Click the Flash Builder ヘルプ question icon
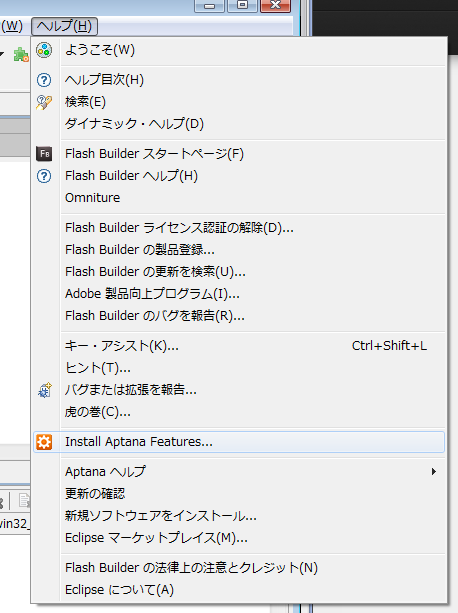 (x=44, y=176)
